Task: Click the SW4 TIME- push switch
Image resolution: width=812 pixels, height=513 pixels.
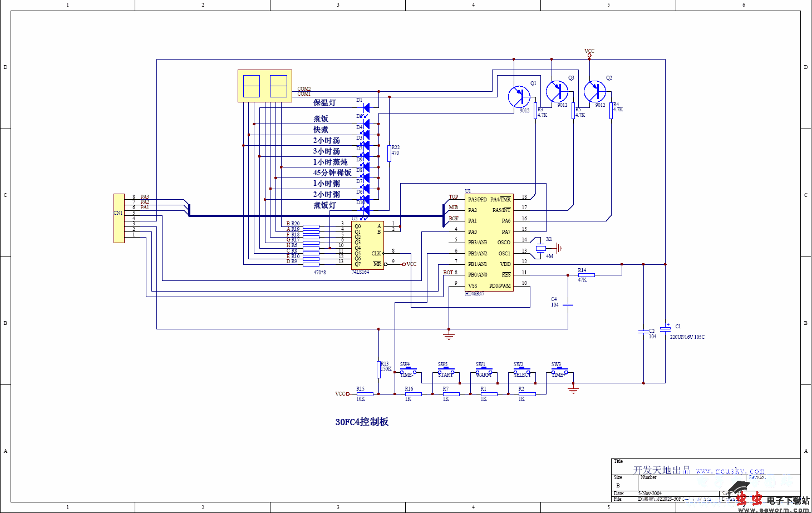Action: [408, 371]
